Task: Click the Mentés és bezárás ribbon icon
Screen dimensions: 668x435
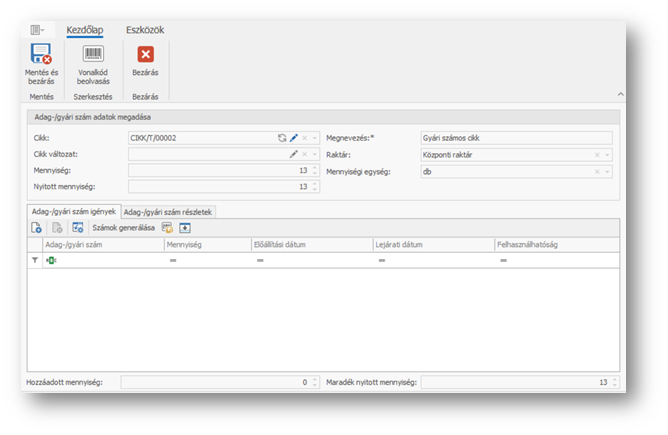Action: click(x=41, y=55)
